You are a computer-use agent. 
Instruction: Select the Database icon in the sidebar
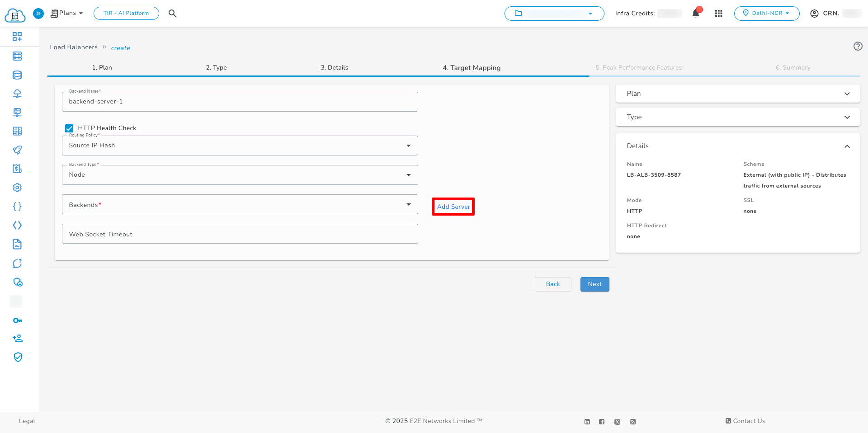pos(17,75)
